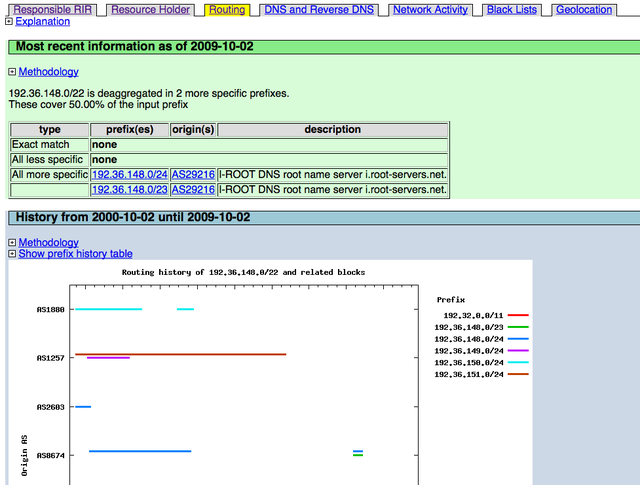Switch to the Resource Holder tab

(x=150, y=10)
